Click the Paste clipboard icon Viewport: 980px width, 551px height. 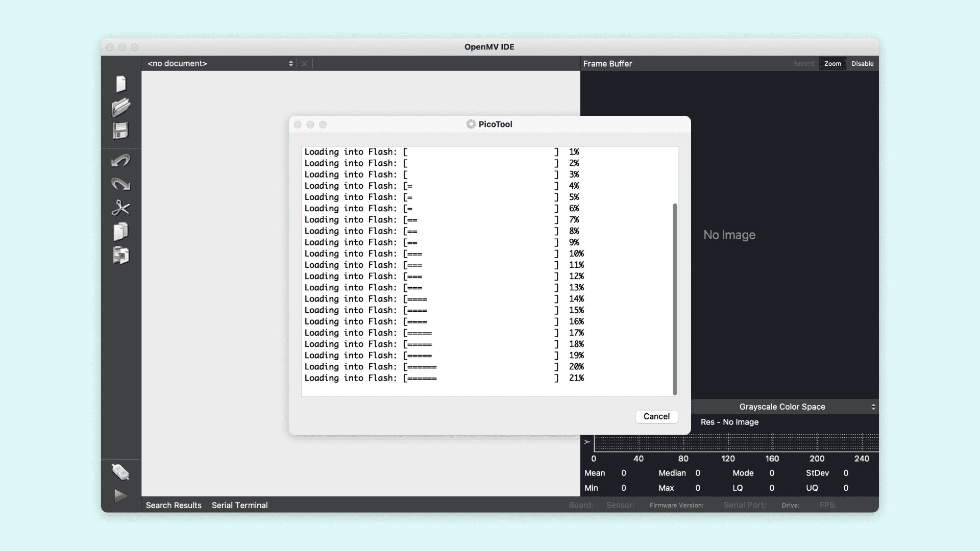tap(121, 255)
